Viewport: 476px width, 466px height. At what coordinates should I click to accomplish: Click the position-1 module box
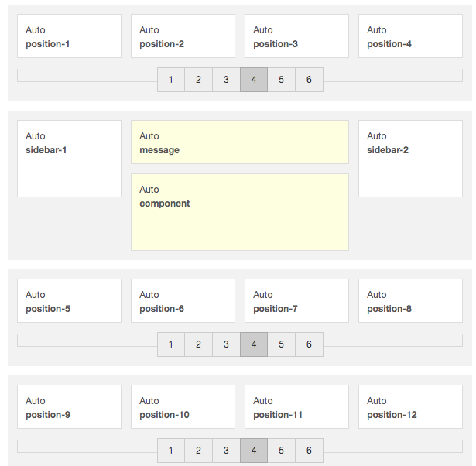click(x=69, y=36)
